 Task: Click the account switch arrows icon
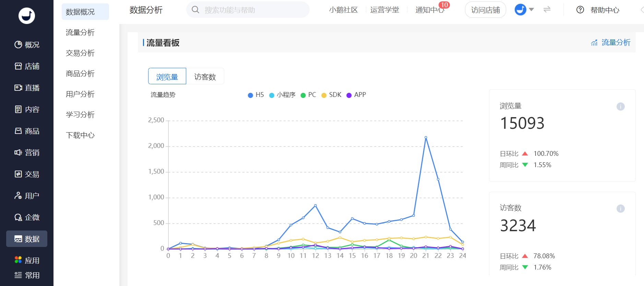(547, 10)
